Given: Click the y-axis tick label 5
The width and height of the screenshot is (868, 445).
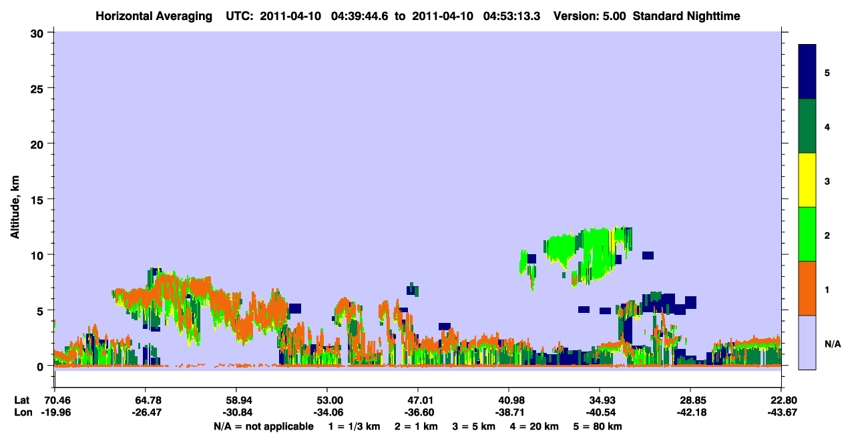Looking at the screenshot, I should point(41,310).
